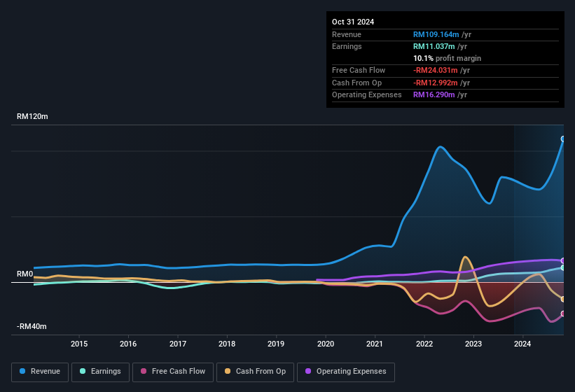The image size is (575, 392).
Task: Click the Operating Expenses label in tooltip
Action: point(367,95)
